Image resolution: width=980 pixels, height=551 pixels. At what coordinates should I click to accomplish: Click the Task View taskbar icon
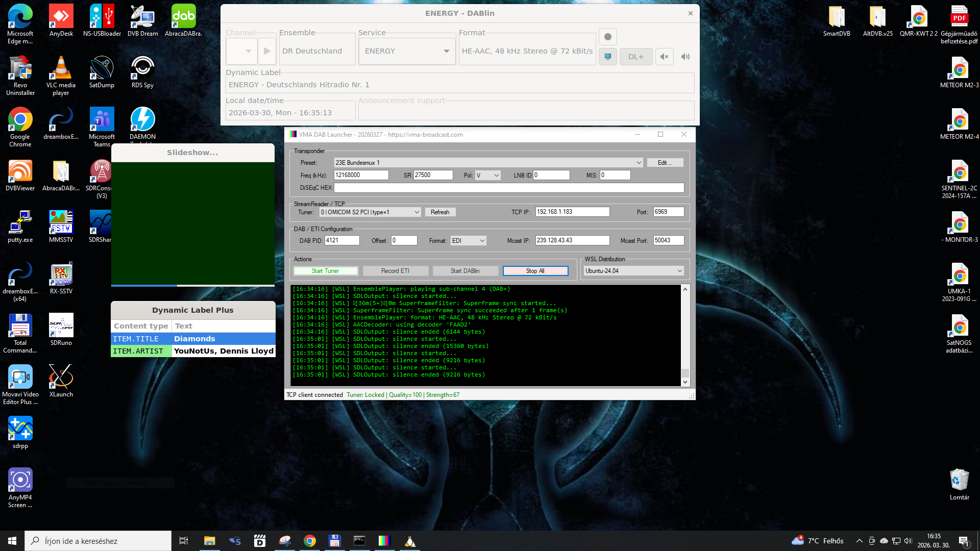[x=184, y=541]
